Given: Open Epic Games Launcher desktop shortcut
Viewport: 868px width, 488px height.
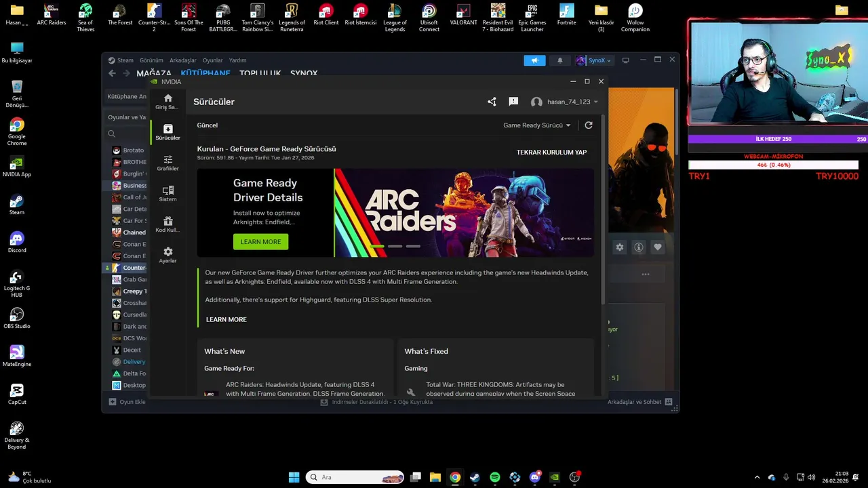Looking at the screenshot, I should click(532, 18).
